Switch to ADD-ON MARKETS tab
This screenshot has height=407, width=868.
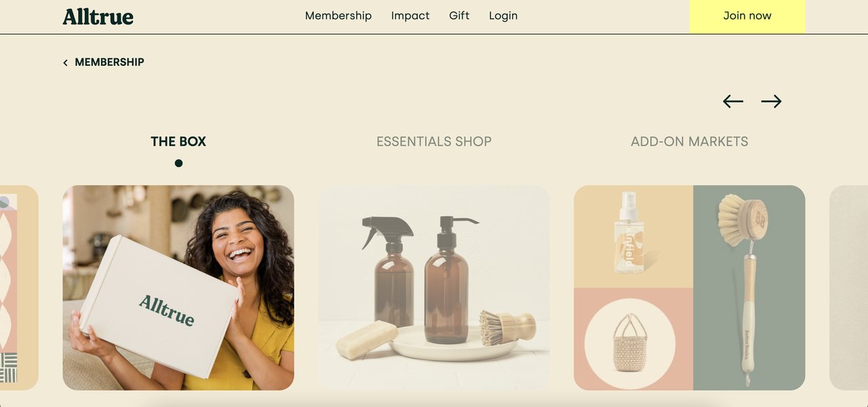[690, 142]
